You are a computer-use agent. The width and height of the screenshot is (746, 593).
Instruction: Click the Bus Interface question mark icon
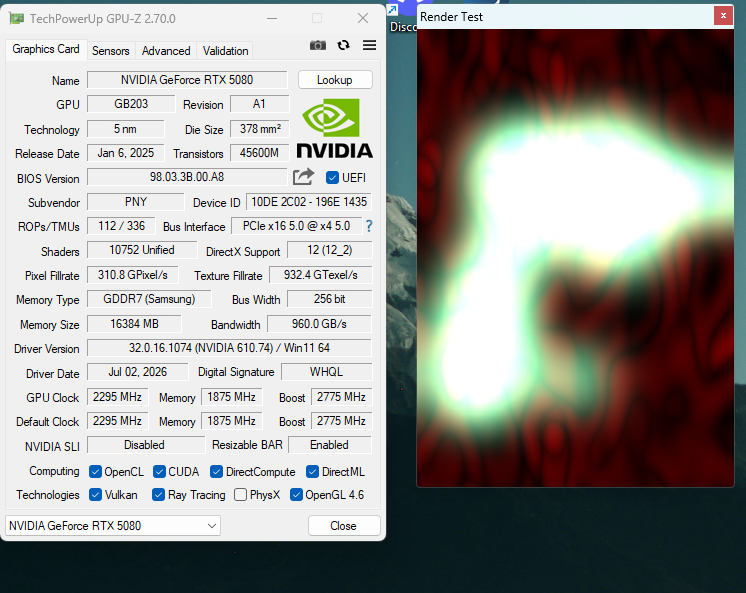(369, 226)
